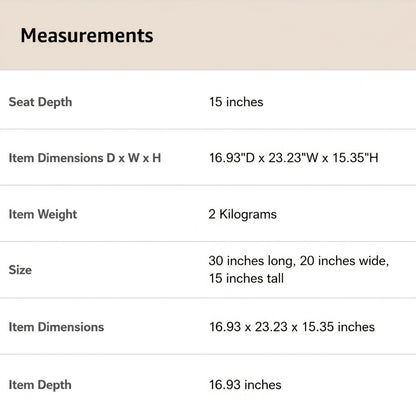
Task: Click the 16.93"D x 23.23"W x 15.35"H value
Action: tap(294, 158)
